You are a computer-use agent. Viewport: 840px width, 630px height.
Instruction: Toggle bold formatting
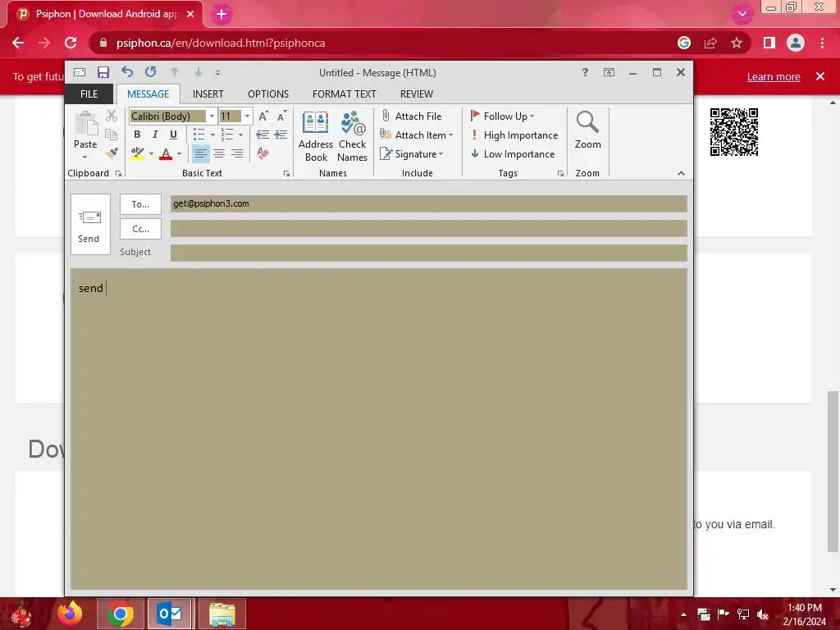click(137, 135)
